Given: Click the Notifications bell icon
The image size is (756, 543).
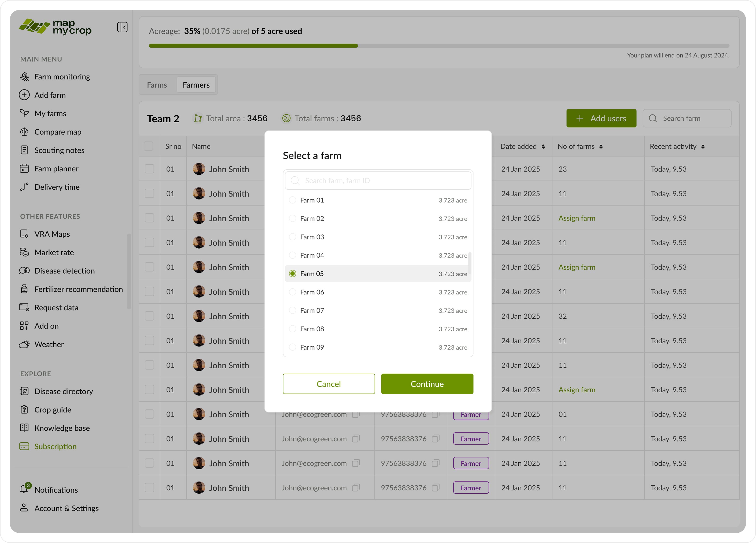Looking at the screenshot, I should pyautogui.click(x=24, y=489).
